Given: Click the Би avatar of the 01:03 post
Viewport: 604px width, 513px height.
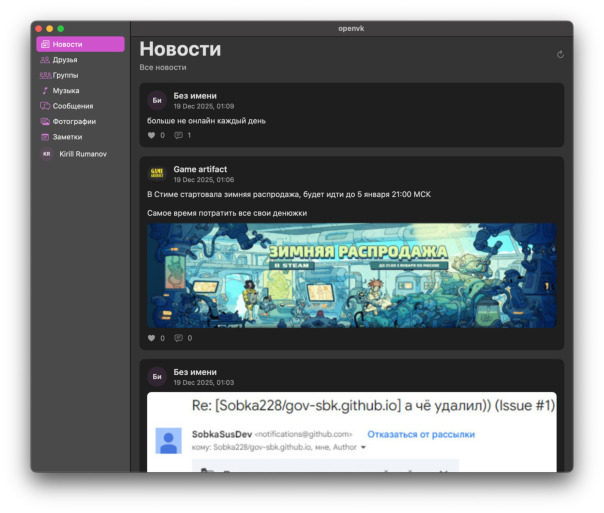Looking at the screenshot, I should coord(157,376).
